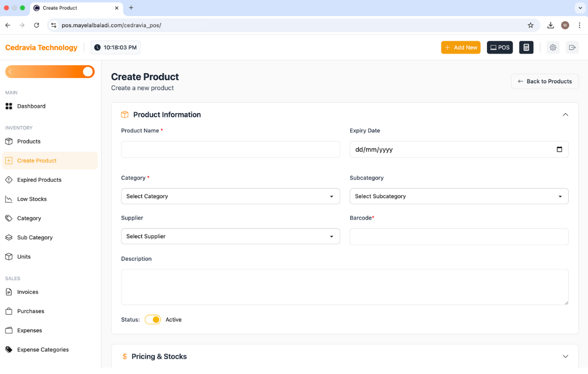Click the browser downloads icon
Screen dimensions: 588x374
pos(550,25)
